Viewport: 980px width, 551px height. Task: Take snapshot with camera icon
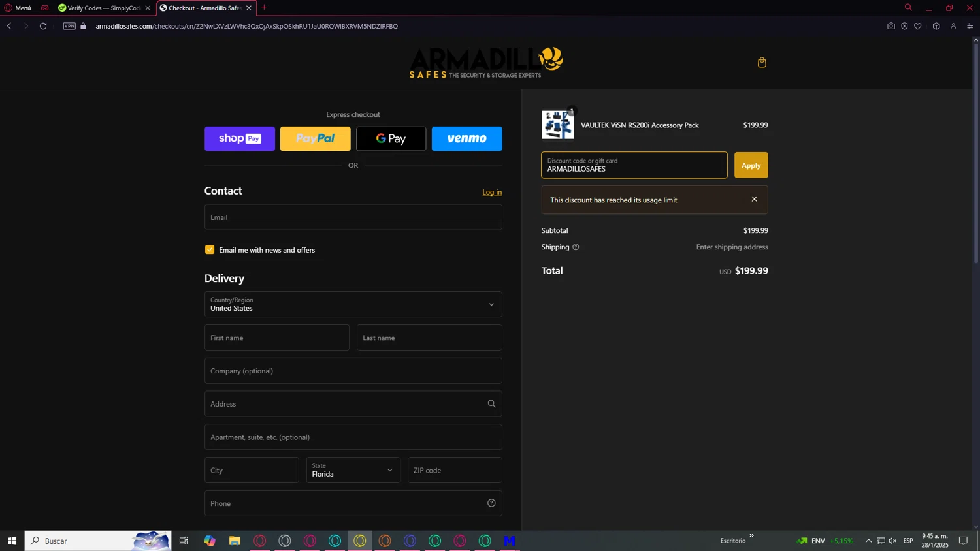click(891, 26)
